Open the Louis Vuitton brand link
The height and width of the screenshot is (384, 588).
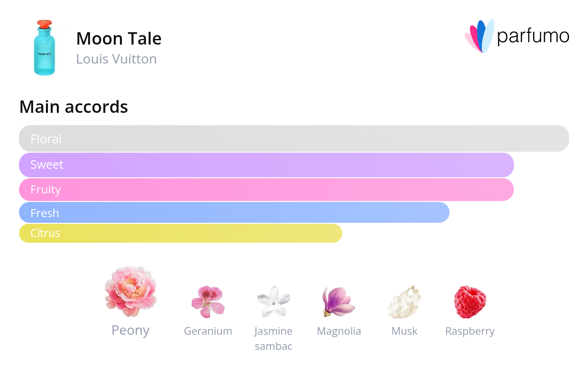point(116,59)
